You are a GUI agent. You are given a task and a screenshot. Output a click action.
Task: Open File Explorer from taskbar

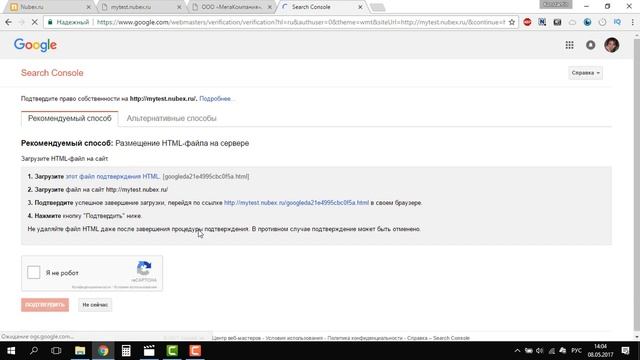(80, 351)
